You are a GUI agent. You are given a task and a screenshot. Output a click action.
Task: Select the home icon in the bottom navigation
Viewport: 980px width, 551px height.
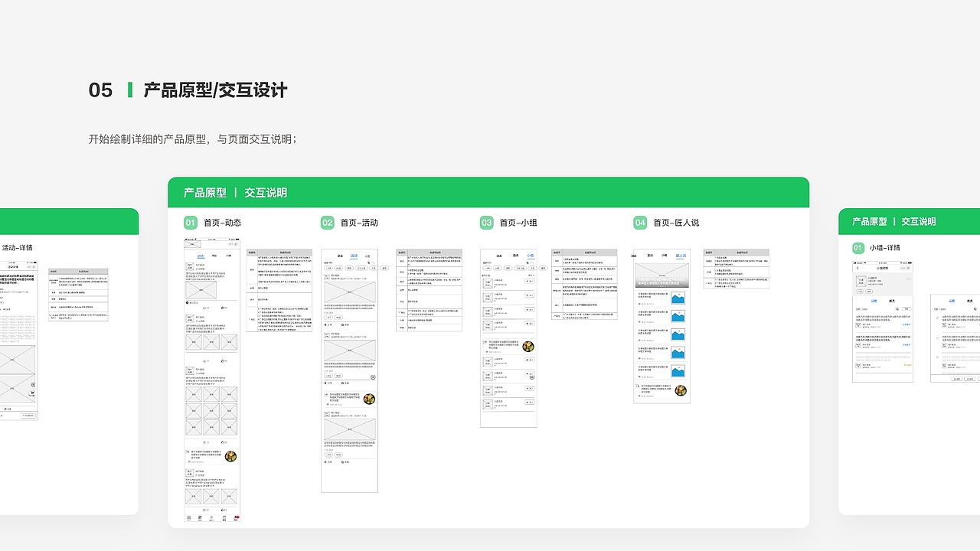(188, 518)
